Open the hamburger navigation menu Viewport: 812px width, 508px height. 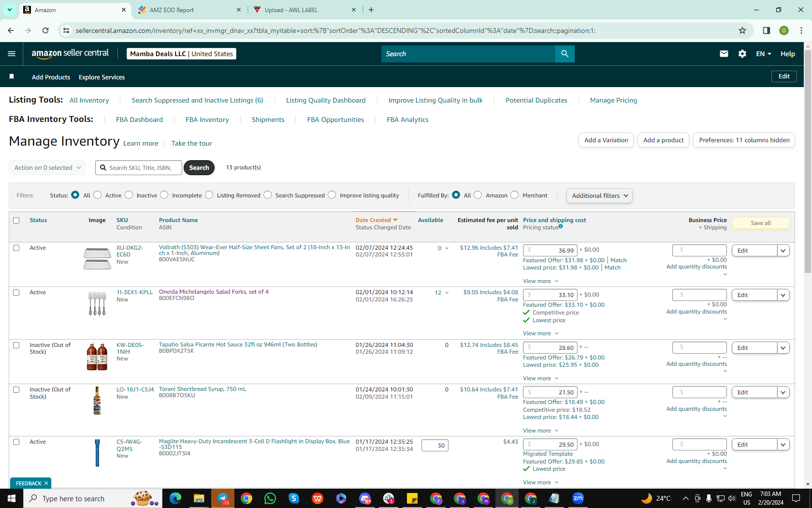click(12, 54)
